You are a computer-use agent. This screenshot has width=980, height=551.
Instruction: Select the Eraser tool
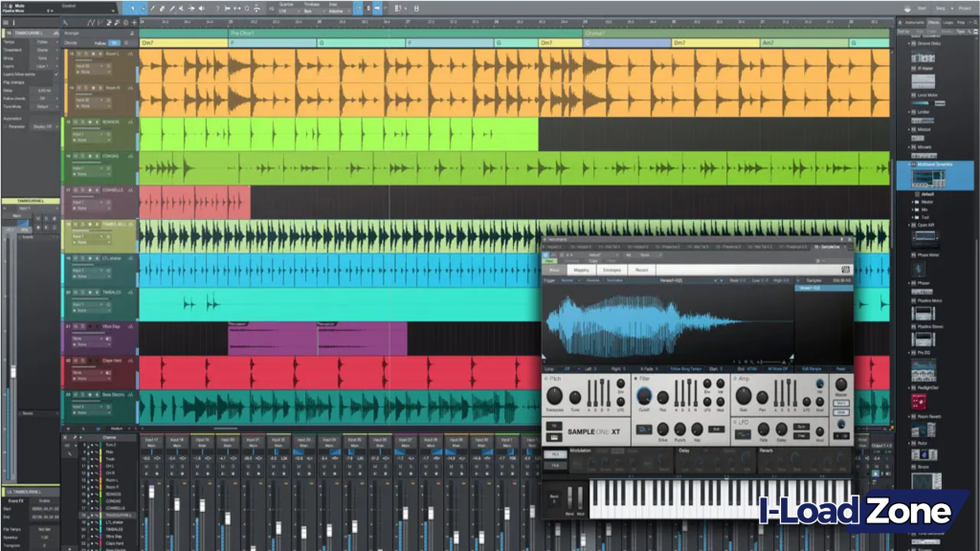click(162, 7)
